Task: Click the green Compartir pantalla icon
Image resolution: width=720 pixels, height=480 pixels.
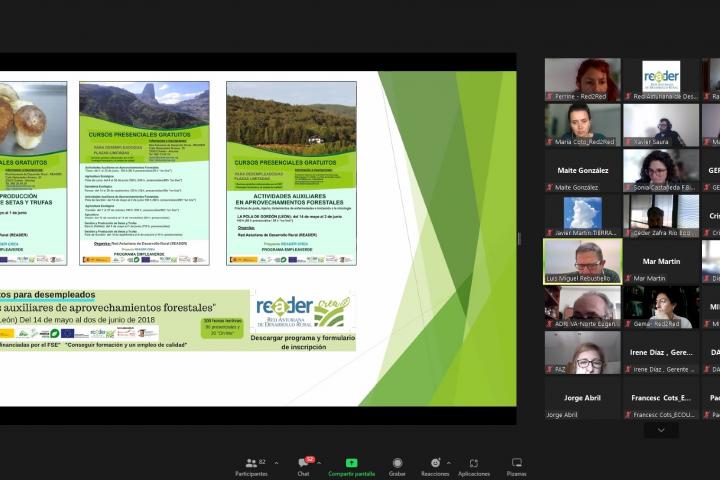Action: pos(351,464)
